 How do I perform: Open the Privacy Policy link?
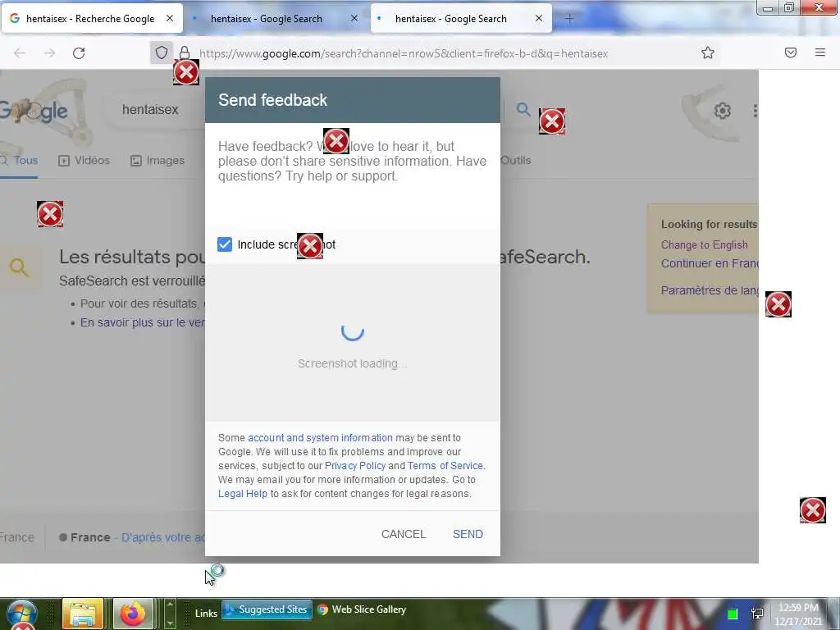[x=355, y=466]
